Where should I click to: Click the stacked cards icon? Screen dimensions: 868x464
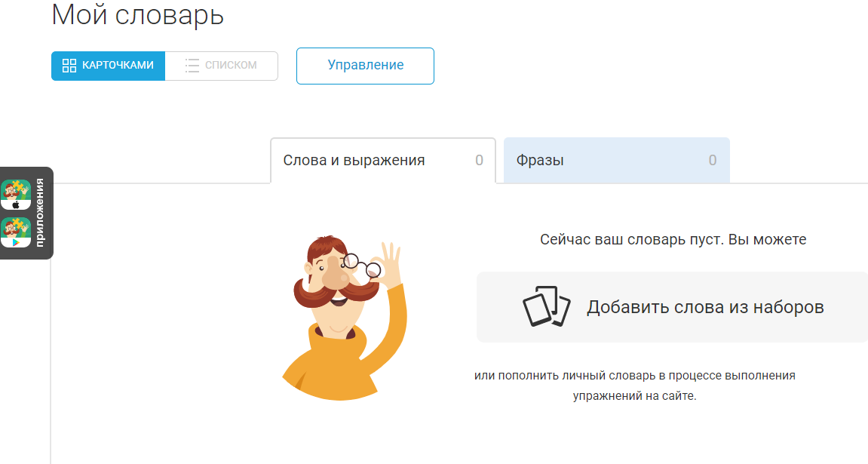click(547, 306)
